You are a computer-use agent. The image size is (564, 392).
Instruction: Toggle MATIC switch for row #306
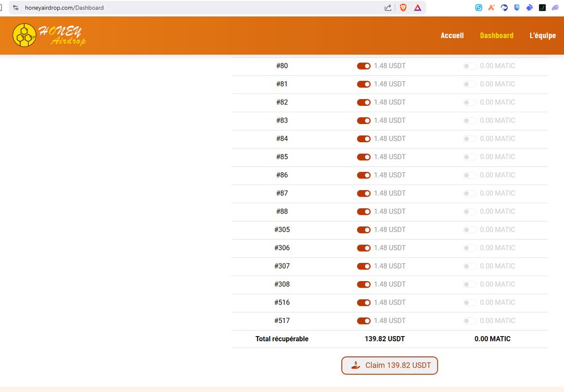tap(470, 248)
